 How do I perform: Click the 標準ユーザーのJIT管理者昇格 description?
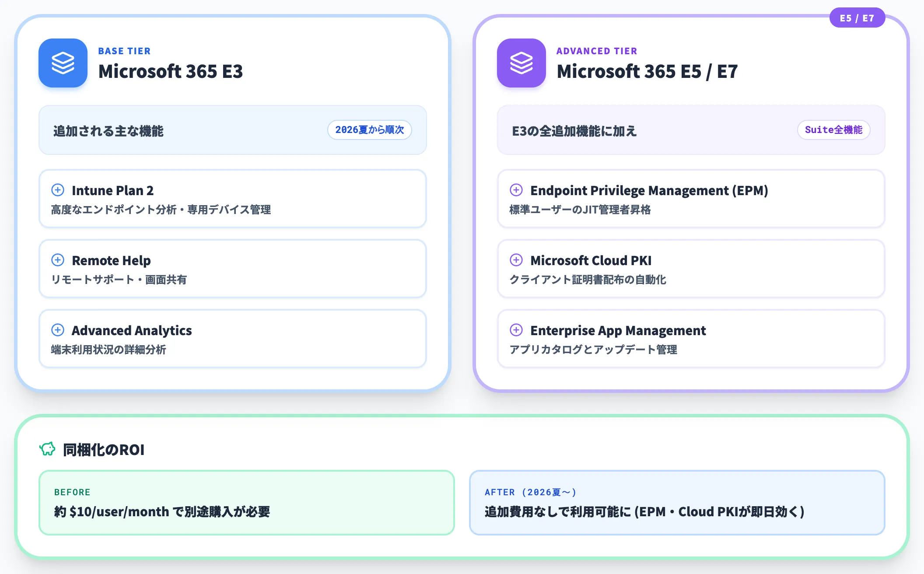(580, 210)
